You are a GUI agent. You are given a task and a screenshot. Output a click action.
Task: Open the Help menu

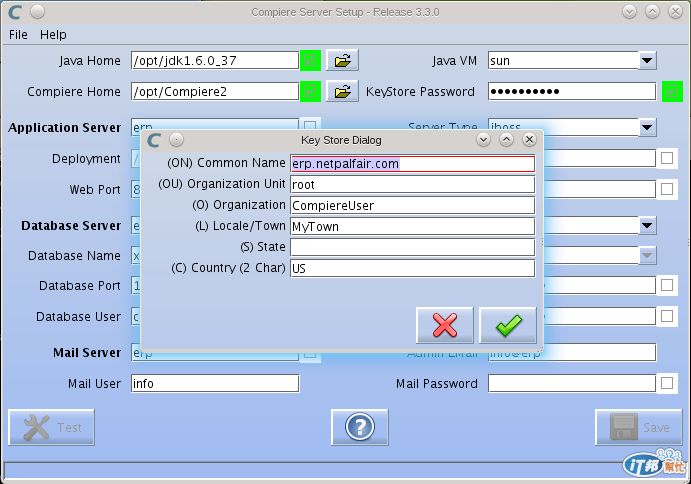point(53,34)
